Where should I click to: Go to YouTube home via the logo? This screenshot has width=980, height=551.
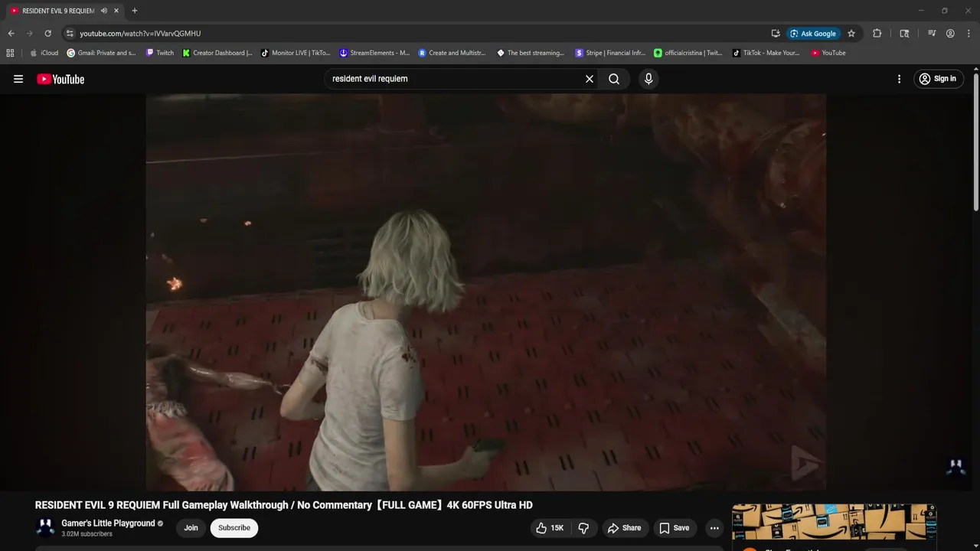[x=60, y=79]
